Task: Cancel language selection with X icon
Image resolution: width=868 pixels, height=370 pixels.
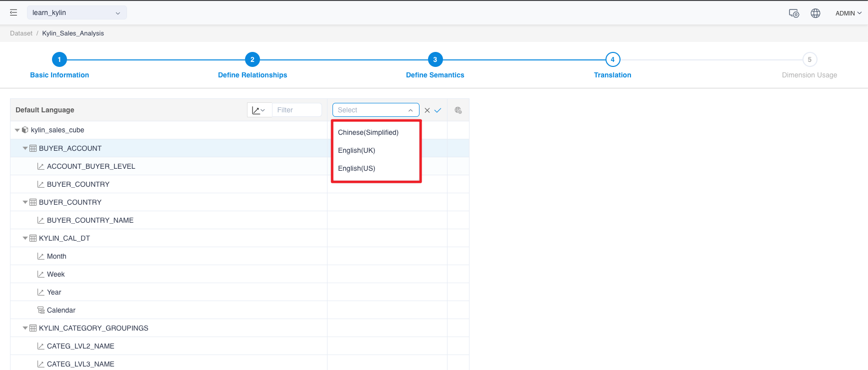Action: pyautogui.click(x=427, y=110)
